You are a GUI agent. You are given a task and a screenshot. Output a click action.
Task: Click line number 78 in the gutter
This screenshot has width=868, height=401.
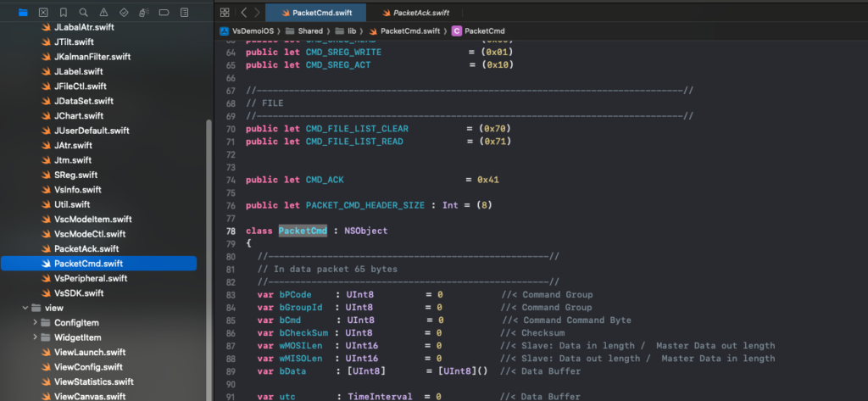pyautogui.click(x=230, y=231)
